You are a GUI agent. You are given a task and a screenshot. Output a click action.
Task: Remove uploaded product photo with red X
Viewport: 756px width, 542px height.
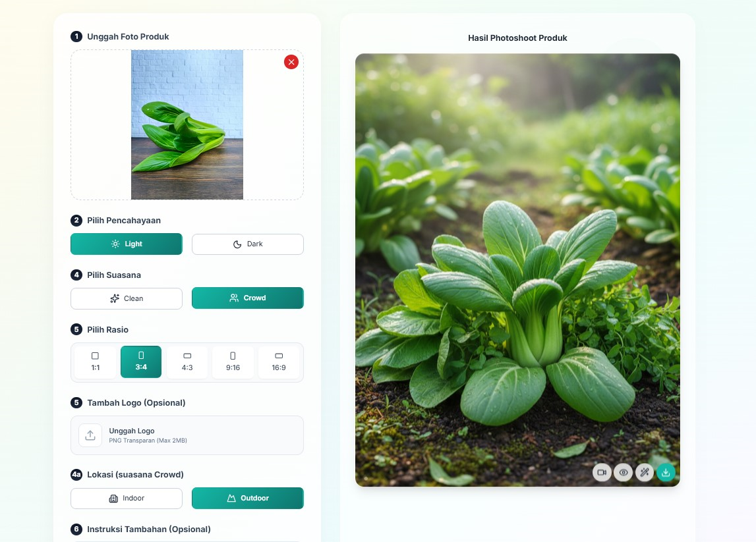(291, 62)
